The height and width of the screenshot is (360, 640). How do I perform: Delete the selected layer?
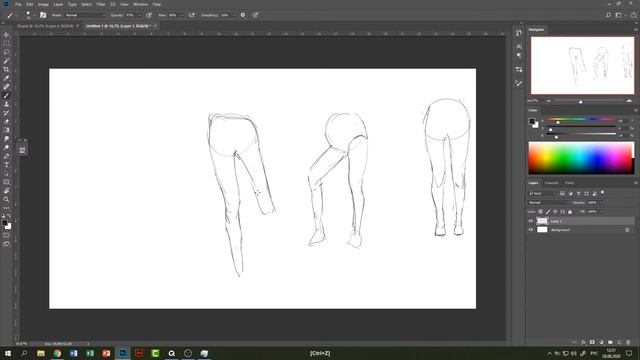628,342
